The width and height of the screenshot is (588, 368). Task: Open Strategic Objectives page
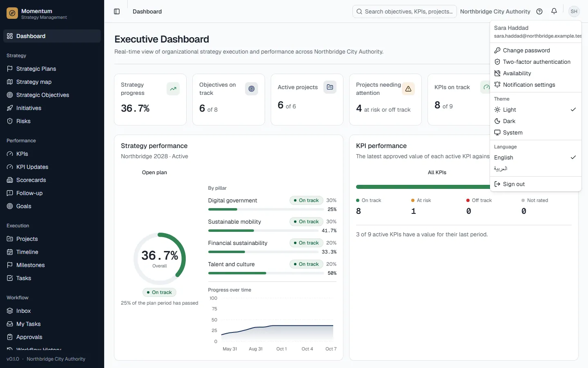pos(52,95)
